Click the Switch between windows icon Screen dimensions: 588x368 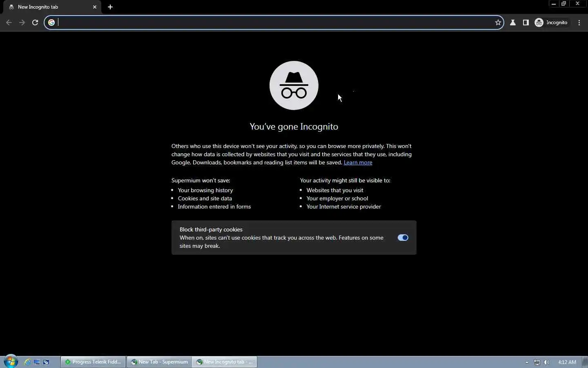click(46, 362)
